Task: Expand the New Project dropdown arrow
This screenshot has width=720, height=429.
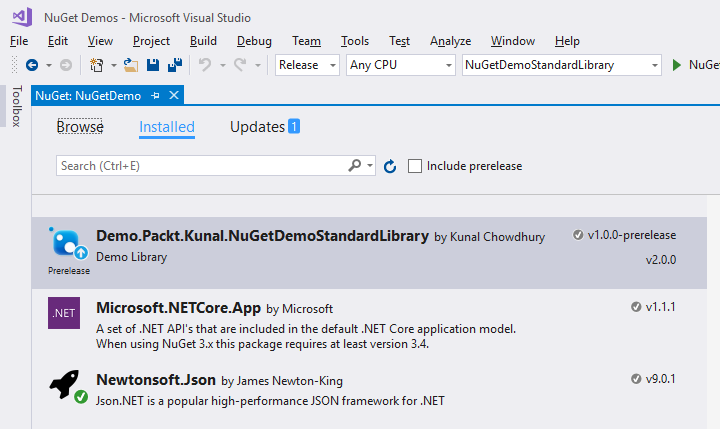Action: [113, 66]
